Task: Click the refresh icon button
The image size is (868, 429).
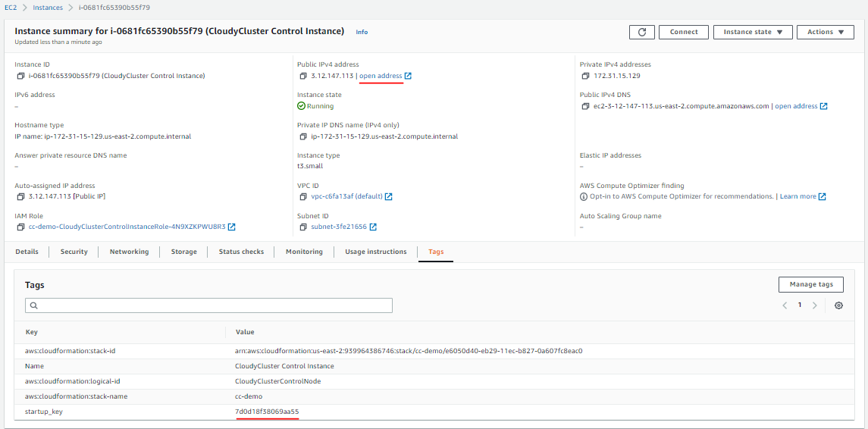Action: coord(642,32)
